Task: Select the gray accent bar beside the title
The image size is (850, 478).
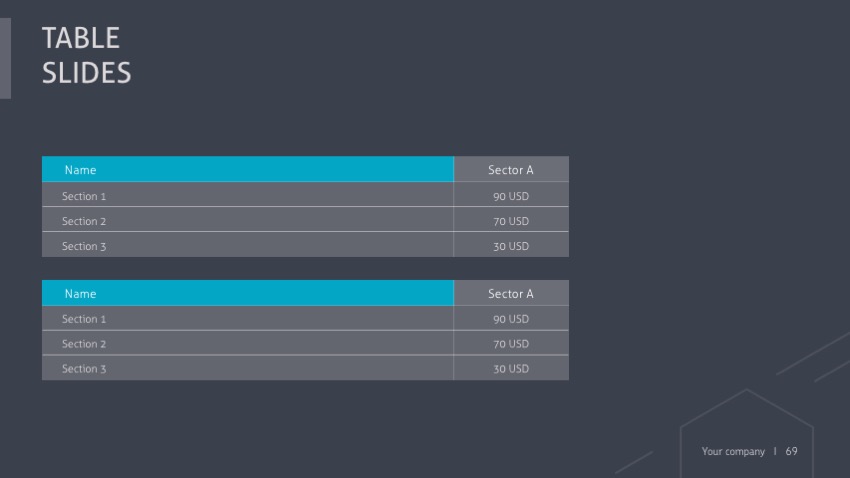Action: (x=5, y=58)
